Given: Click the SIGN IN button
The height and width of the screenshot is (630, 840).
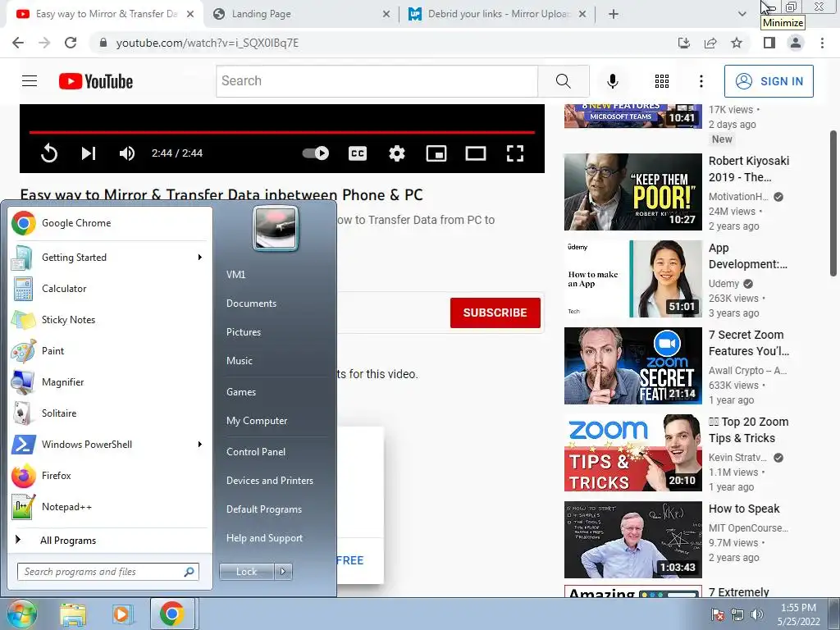Looking at the screenshot, I should click(769, 81).
